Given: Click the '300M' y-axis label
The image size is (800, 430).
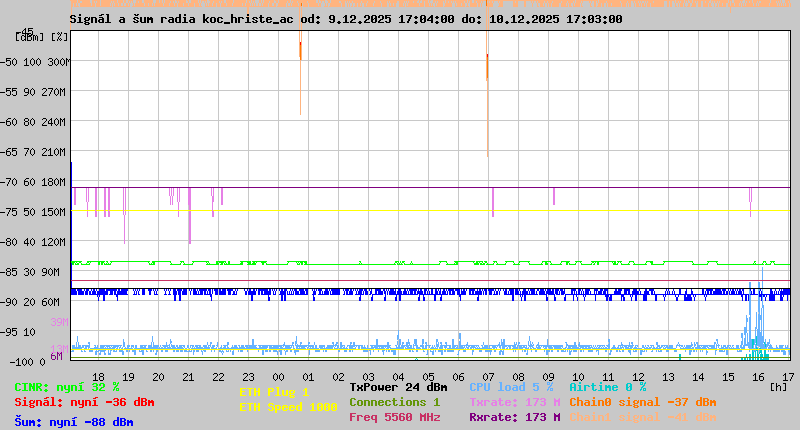Looking at the screenshot, I should click(x=58, y=62).
